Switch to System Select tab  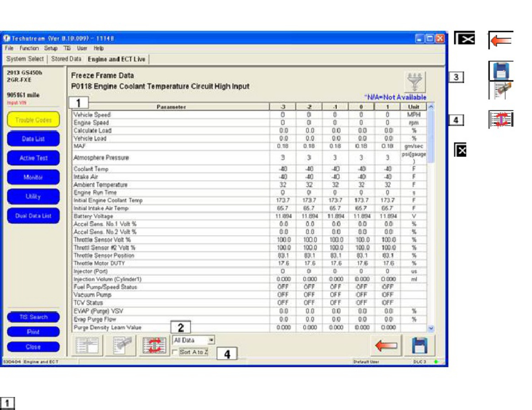coord(25,59)
